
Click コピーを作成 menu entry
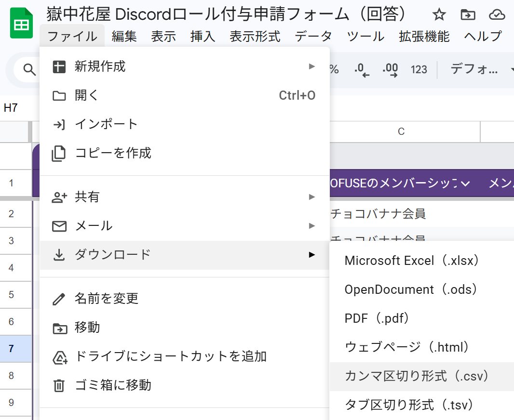click(113, 153)
